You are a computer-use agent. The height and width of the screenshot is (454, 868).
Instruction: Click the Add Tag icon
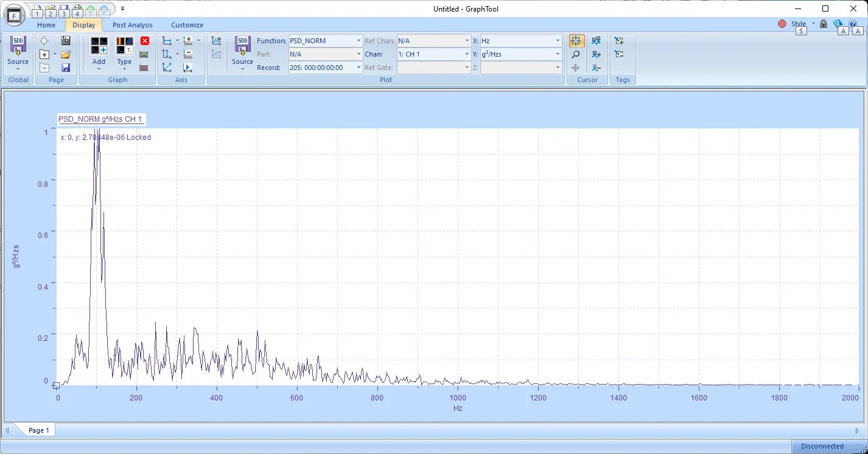coord(618,41)
